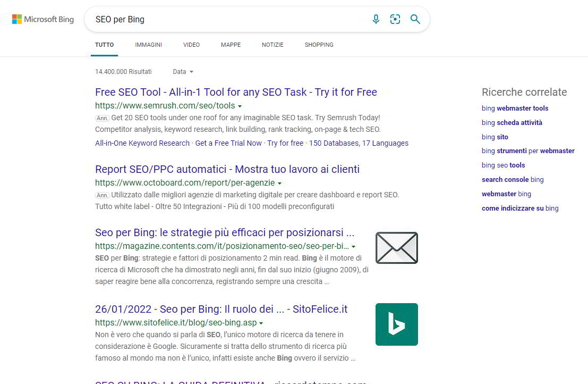Click the 'Ann.' badge on Semrush ad
The height and width of the screenshot is (384, 588).
coord(102,118)
